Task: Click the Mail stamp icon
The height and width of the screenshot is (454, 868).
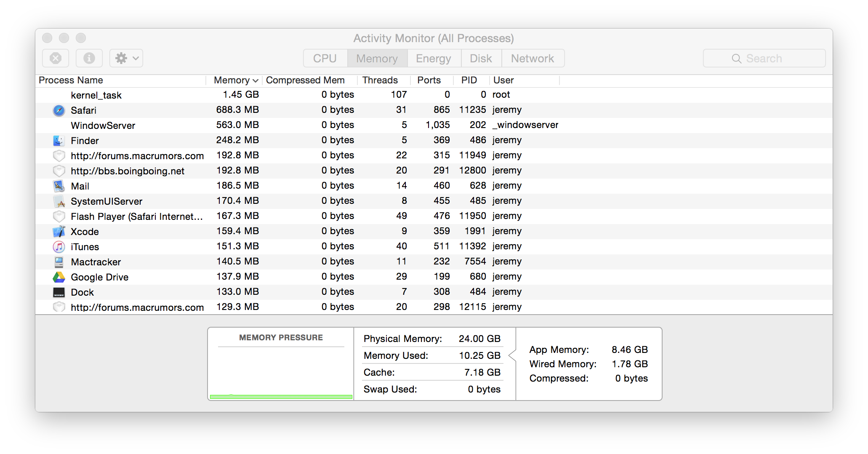Action: (59, 186)
